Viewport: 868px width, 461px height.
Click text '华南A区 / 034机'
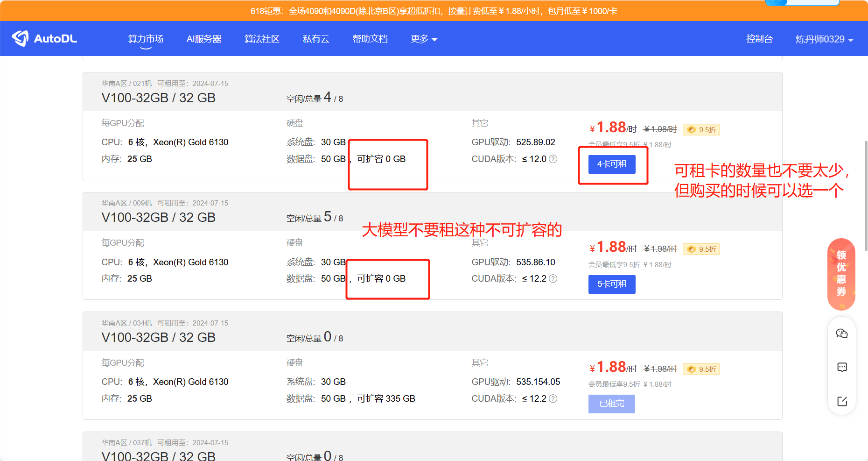[126, 323]
